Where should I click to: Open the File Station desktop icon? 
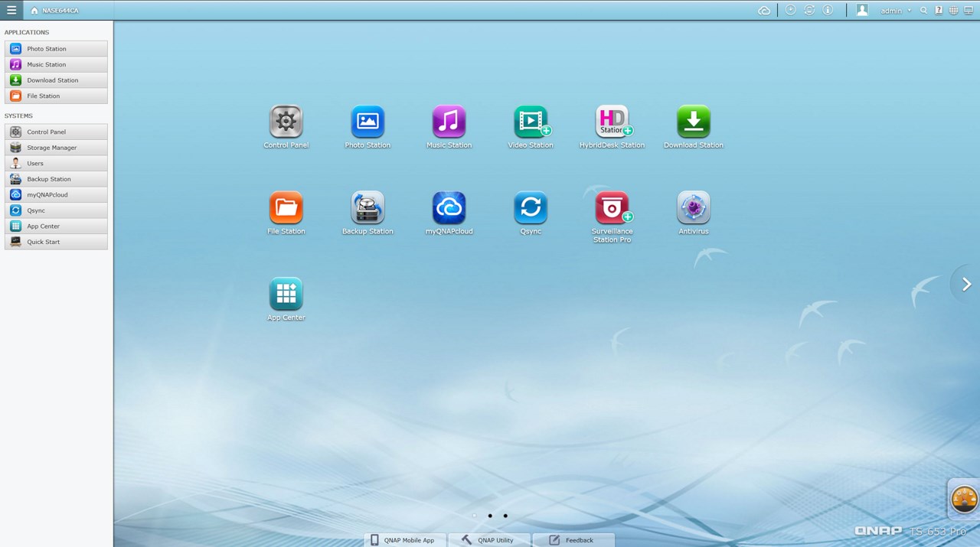286,207
